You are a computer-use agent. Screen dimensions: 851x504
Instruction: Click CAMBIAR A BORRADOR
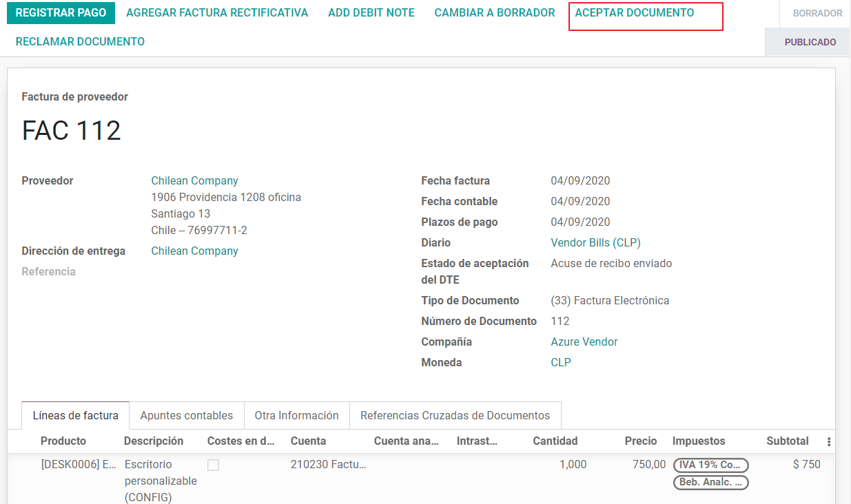point(494,12)
